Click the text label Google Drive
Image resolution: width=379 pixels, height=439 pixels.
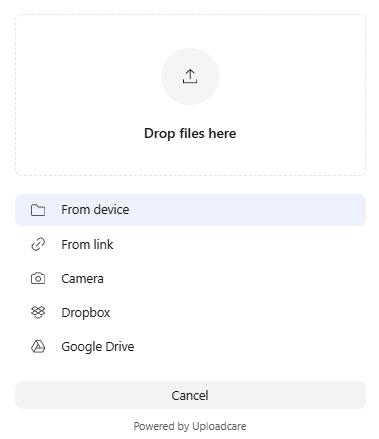coord(98,347)
